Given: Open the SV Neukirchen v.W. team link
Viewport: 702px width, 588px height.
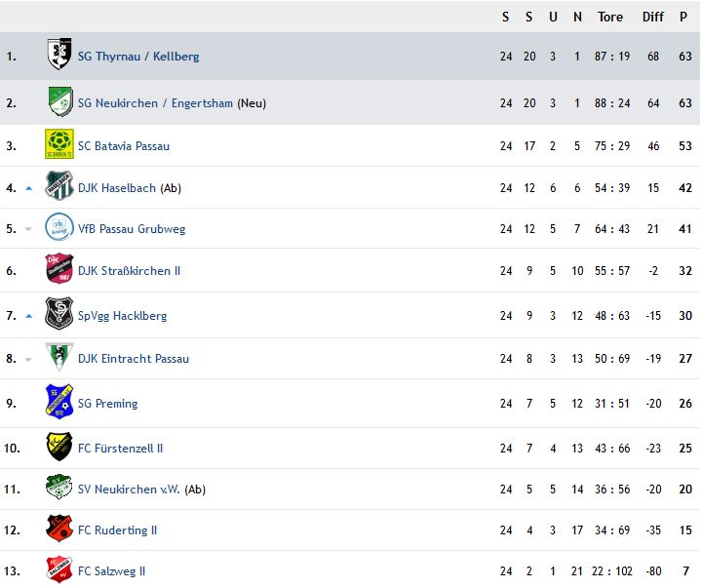Looking at the screenshot, I should [x=129, y=490].
